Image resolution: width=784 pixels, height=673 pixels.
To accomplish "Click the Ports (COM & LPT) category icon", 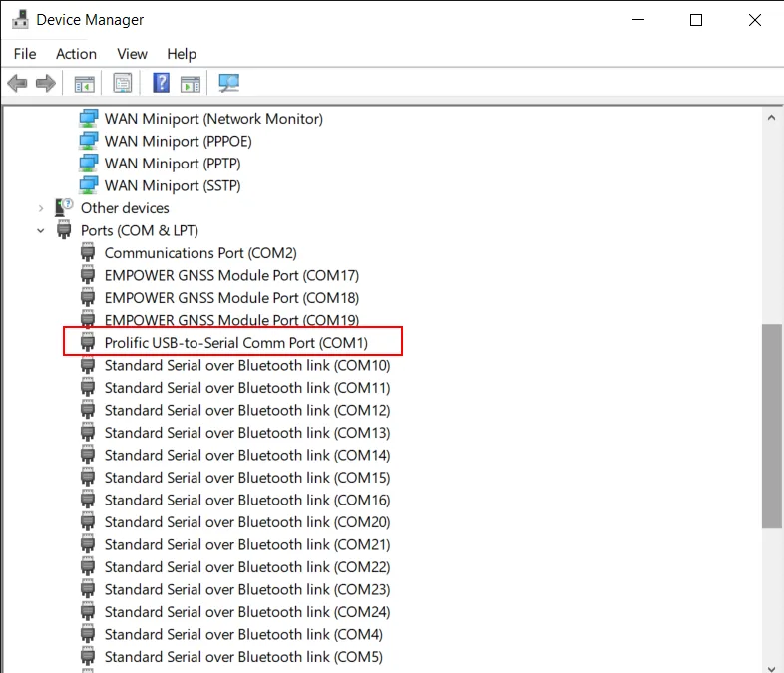I will [64, 230].
